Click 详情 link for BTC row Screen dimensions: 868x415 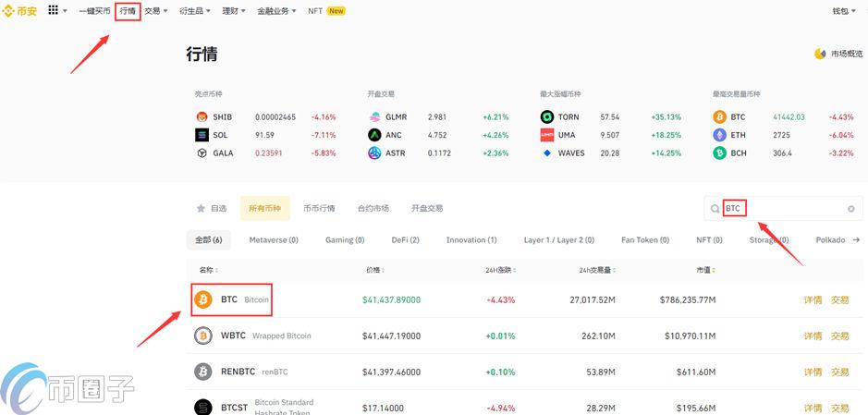(x=812, y=300)
